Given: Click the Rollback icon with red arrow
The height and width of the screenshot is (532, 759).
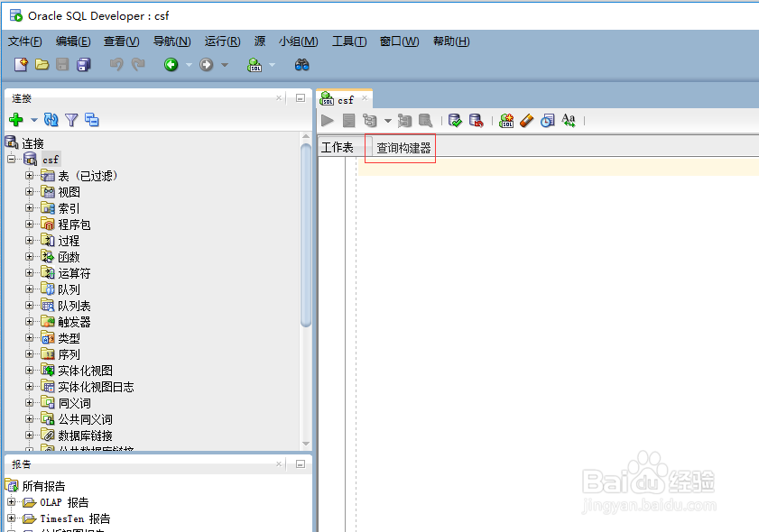Looking at the screenshot, I should coord(477,121).
